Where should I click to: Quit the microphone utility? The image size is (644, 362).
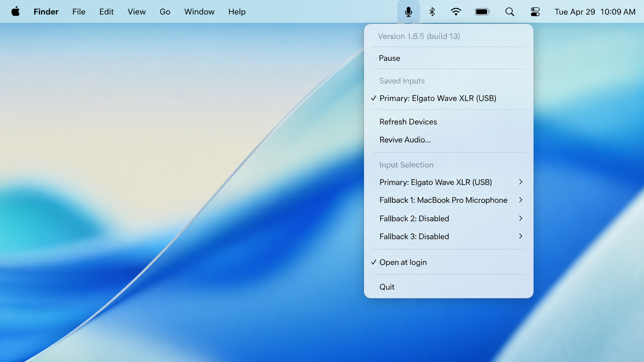click(x=448, y=287)
